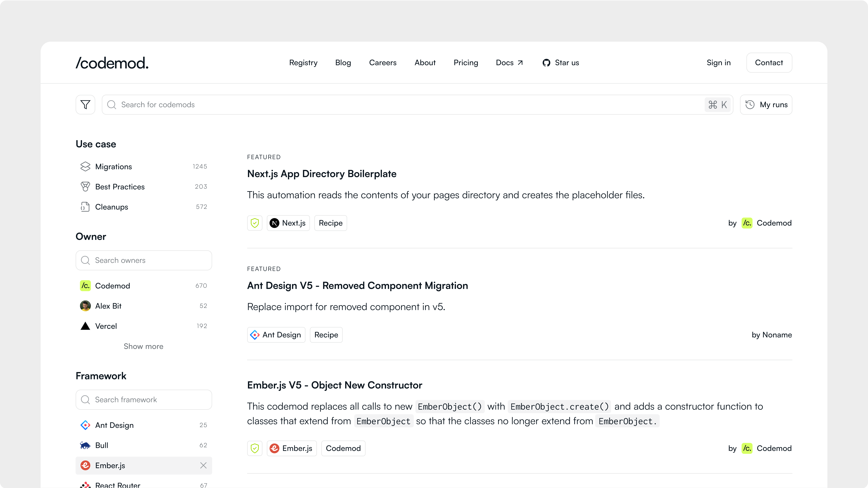Remove the Ember.js framework filter
The width and height of the screenshot is (868, 488).
(x=203, y=465)
